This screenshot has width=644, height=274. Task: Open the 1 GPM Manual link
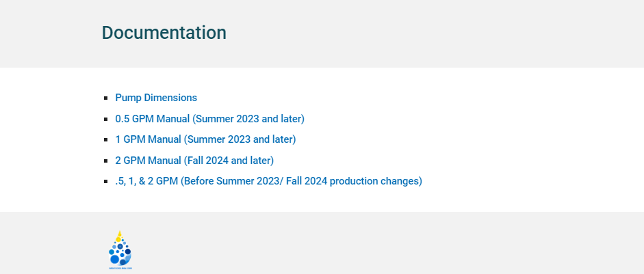point(205,139)
